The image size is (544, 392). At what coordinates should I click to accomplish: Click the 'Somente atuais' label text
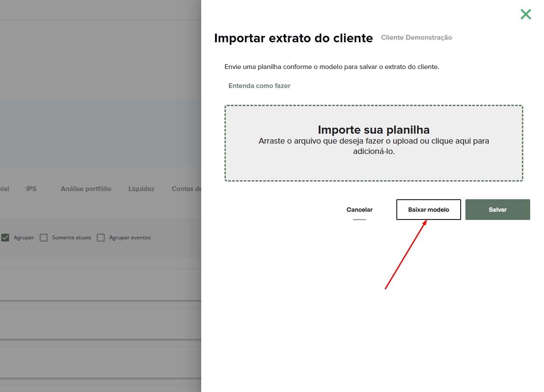click(71, 238)
